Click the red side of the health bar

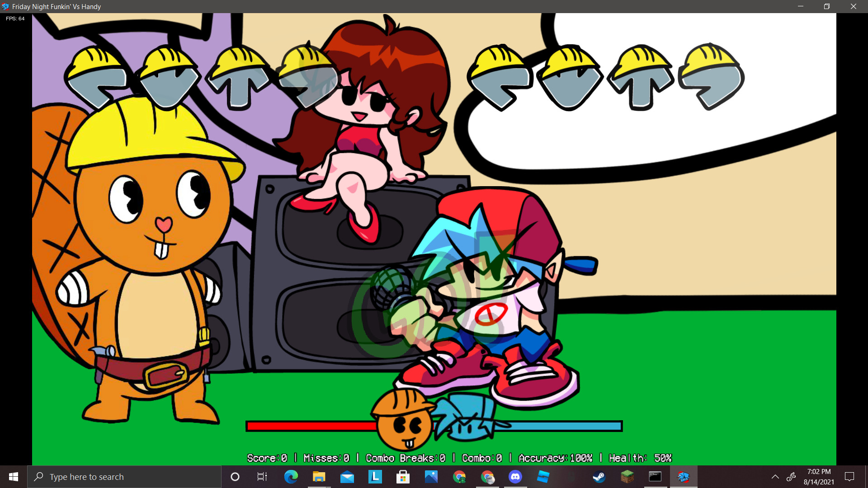[312, 425]
